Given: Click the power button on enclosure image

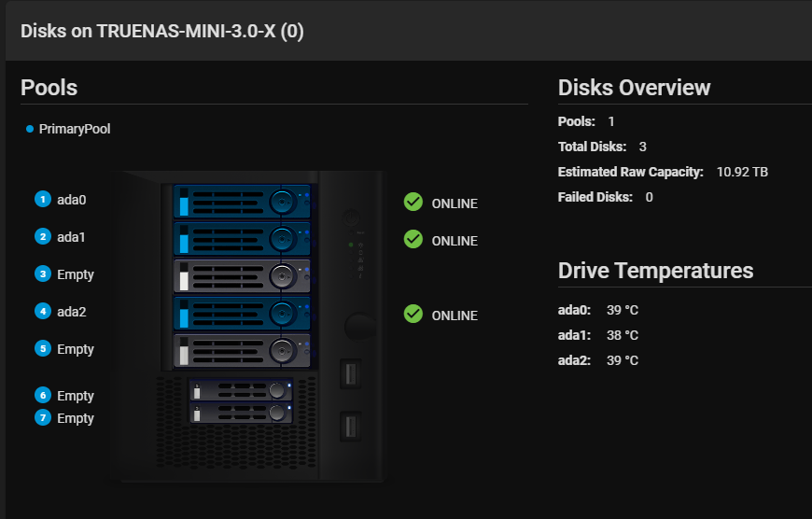Looking at the screenshot, I should tap(351, 217).
